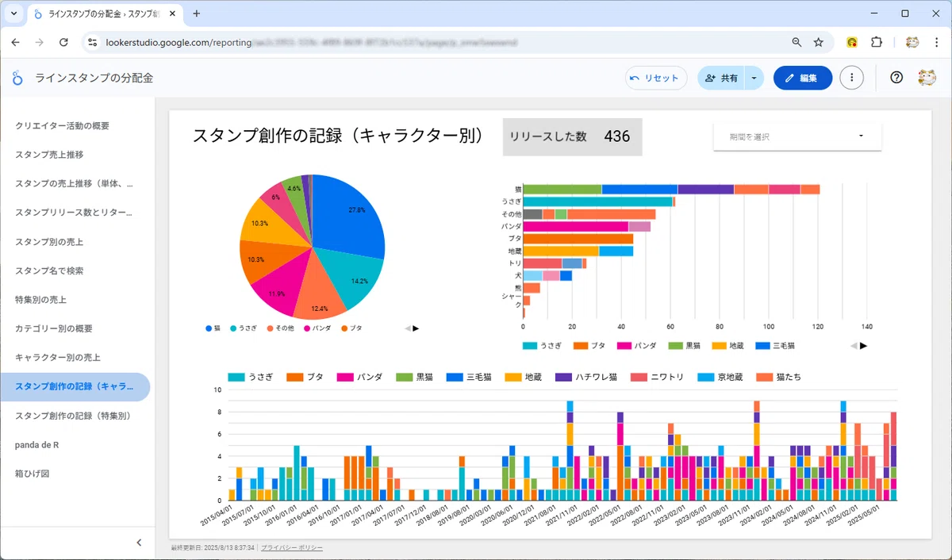Expand the 期間を選択 date range dropdown
952x560 pixels.
[x=797, y=136]
